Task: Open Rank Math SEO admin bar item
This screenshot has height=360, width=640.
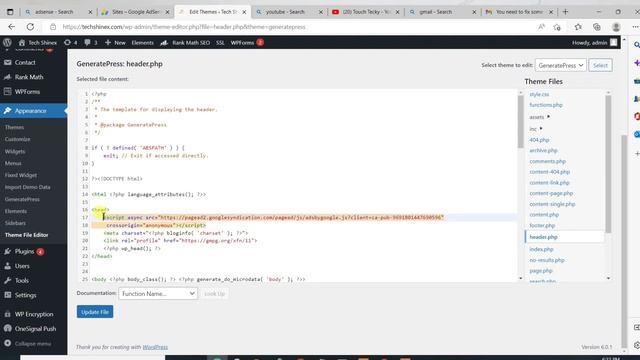Action: coord(185,42)
